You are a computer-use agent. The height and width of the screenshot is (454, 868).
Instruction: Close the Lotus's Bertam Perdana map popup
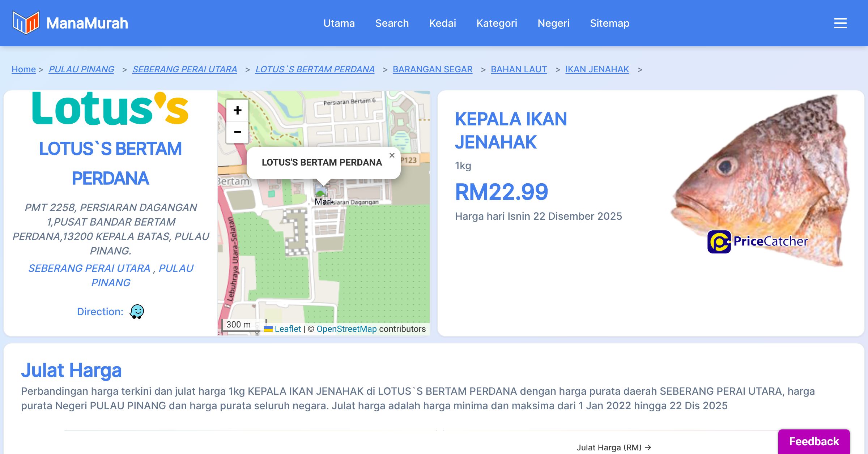point(392,155)
